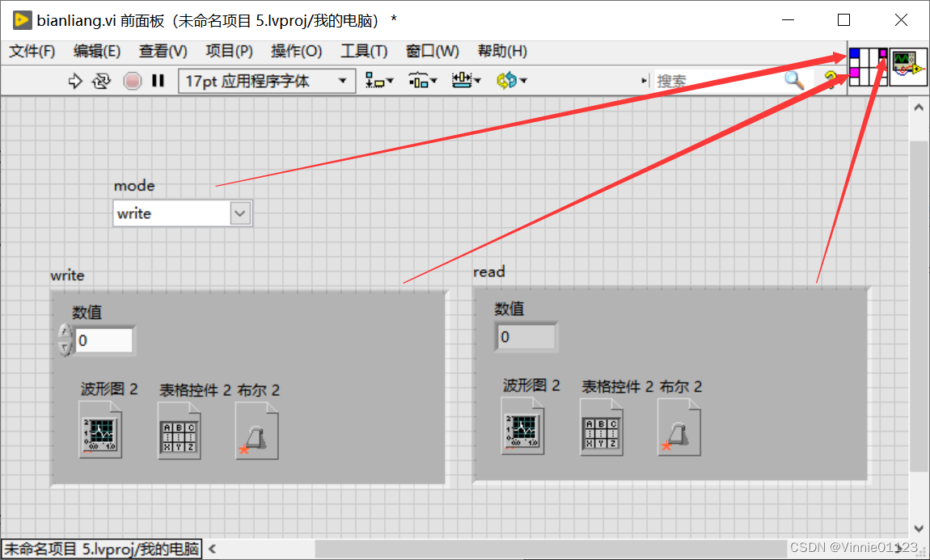930x560 pixels.
Task: Pause the VI execution
Action: click(x=158, y=80)
